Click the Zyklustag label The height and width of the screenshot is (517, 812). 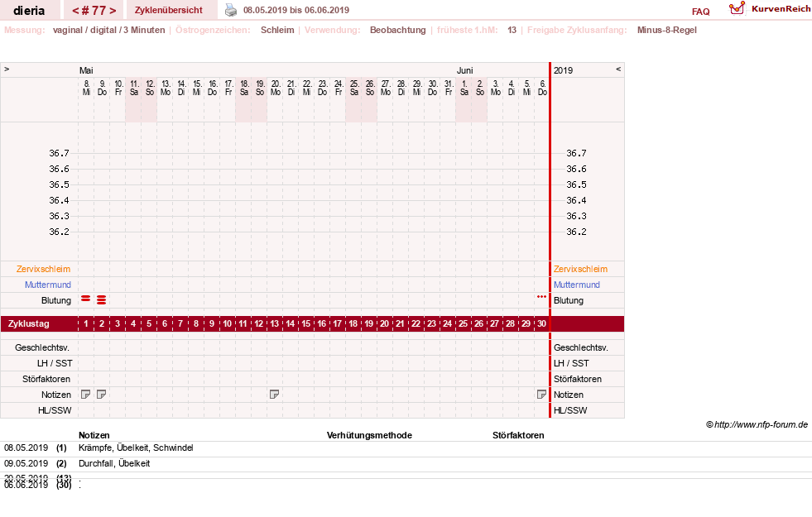point(28,323)
